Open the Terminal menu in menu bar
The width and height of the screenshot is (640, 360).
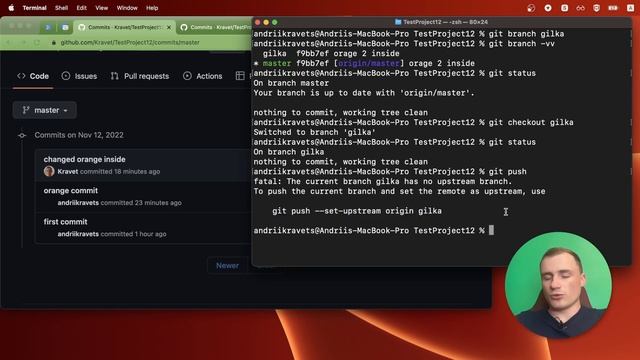pyautogui.click(x=34, y=8)
